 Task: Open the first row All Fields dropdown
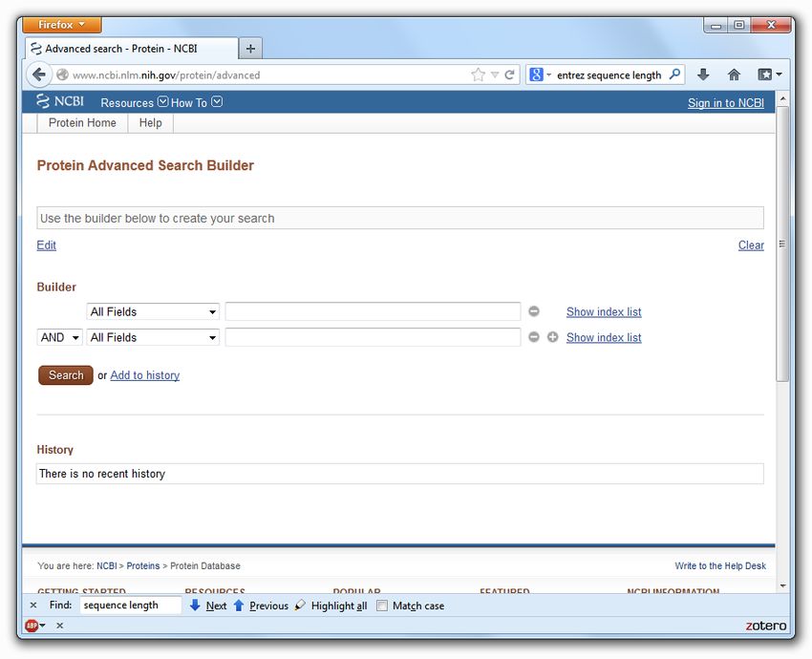pyautogui.click(x=153, y=311)
